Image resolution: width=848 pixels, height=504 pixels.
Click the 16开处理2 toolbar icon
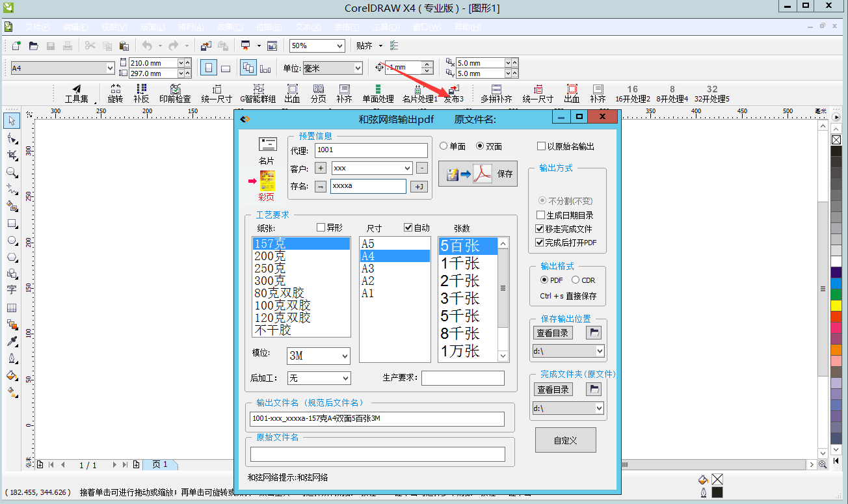click(x=633, y=94)
